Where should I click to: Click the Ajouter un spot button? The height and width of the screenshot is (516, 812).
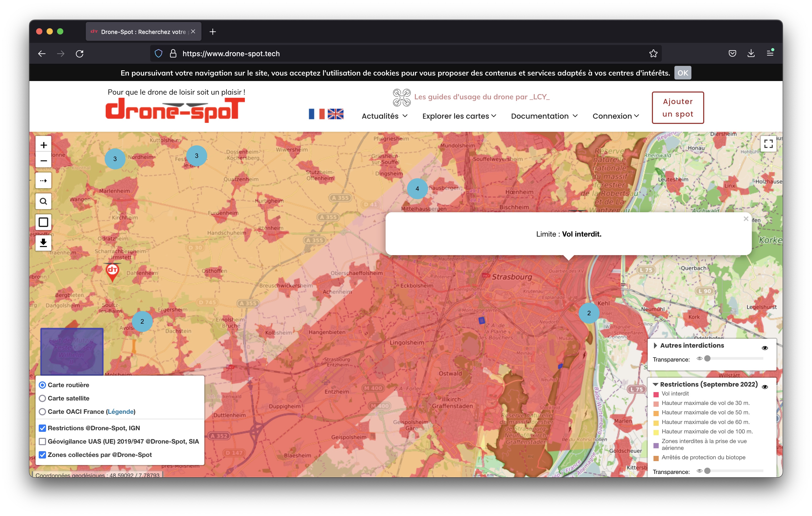point(678,107)
